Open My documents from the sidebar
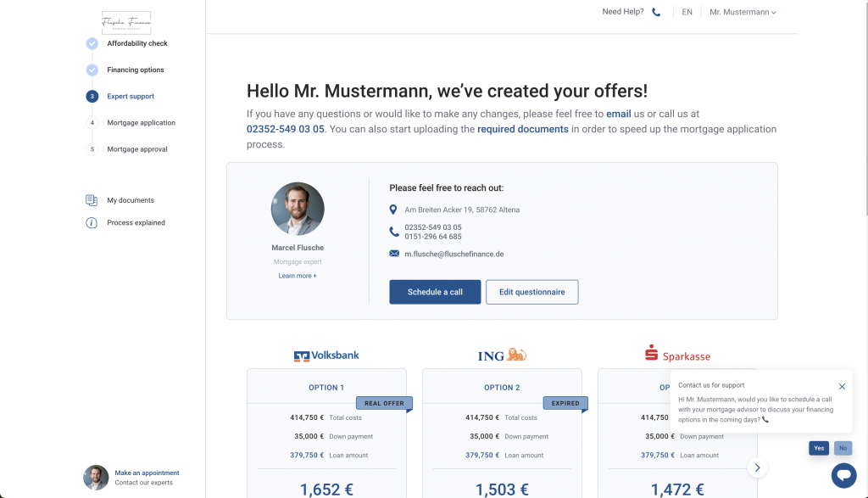Viewport: 868px width, 498px height. coord(128,199)
